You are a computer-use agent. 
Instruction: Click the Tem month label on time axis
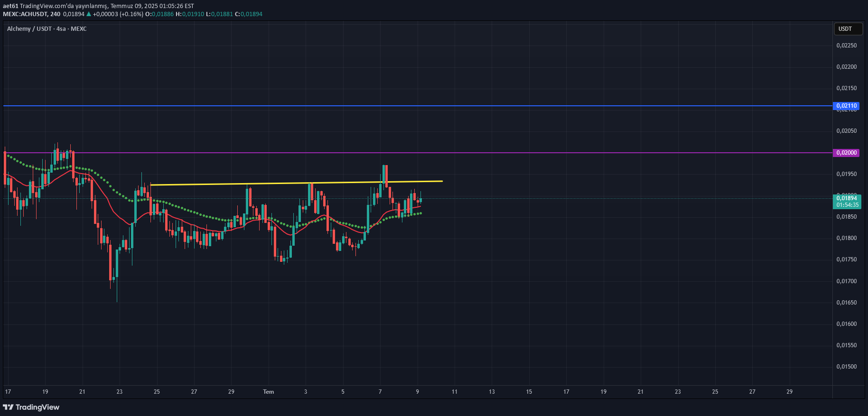point(269,392)
